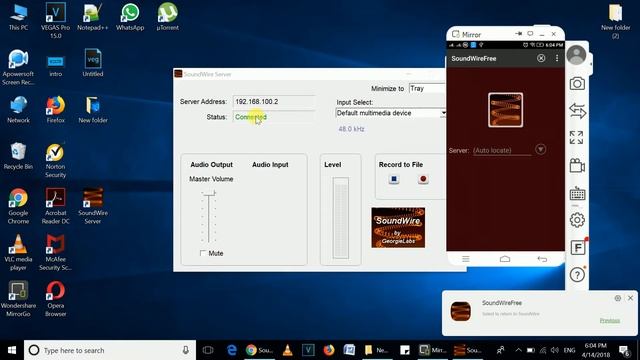Tap the circled X in SoundWireFree header
This screenshot has height=360, width=640.
[x=541, y=58]
